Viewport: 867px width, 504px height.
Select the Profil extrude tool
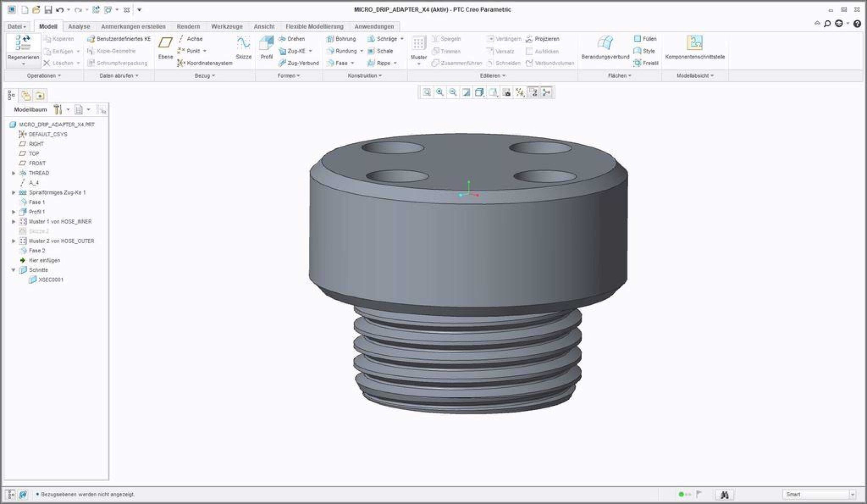267,47
